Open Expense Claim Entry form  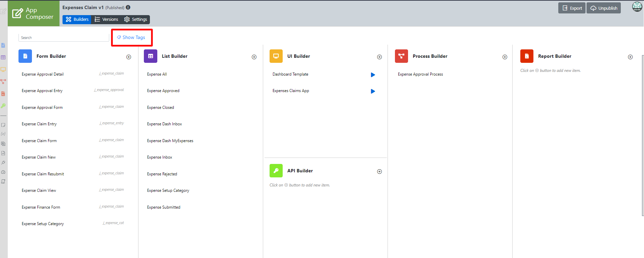[39, 124]
